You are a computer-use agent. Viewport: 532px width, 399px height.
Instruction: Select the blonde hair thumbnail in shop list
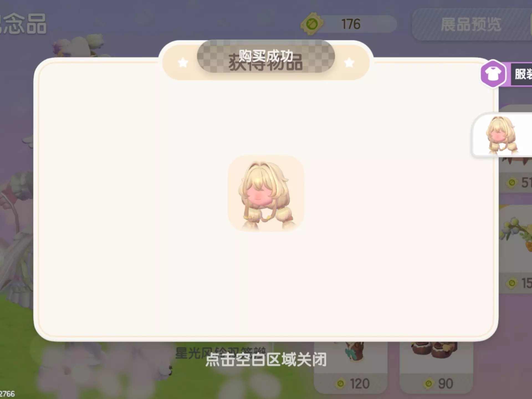[x=502, y=135]
